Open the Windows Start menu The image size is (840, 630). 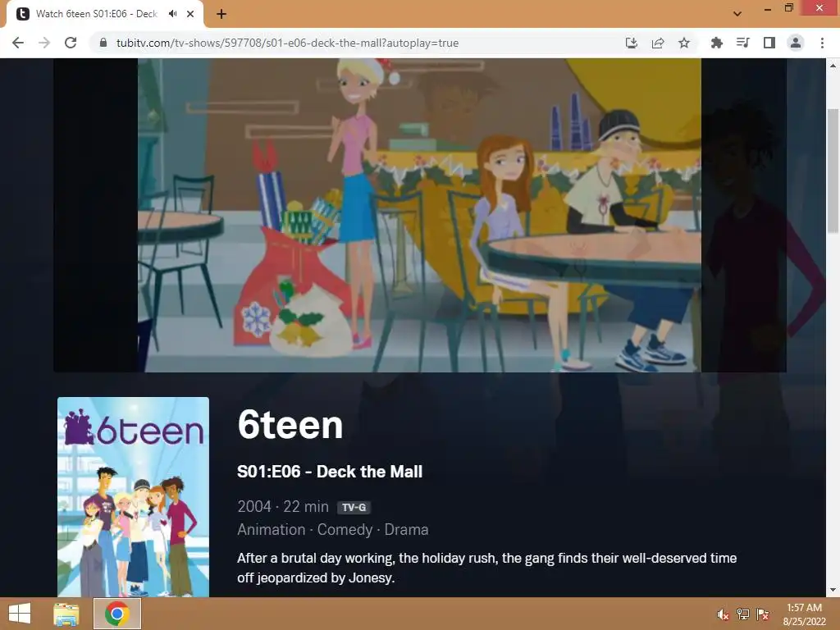click(x=20, y=614)
